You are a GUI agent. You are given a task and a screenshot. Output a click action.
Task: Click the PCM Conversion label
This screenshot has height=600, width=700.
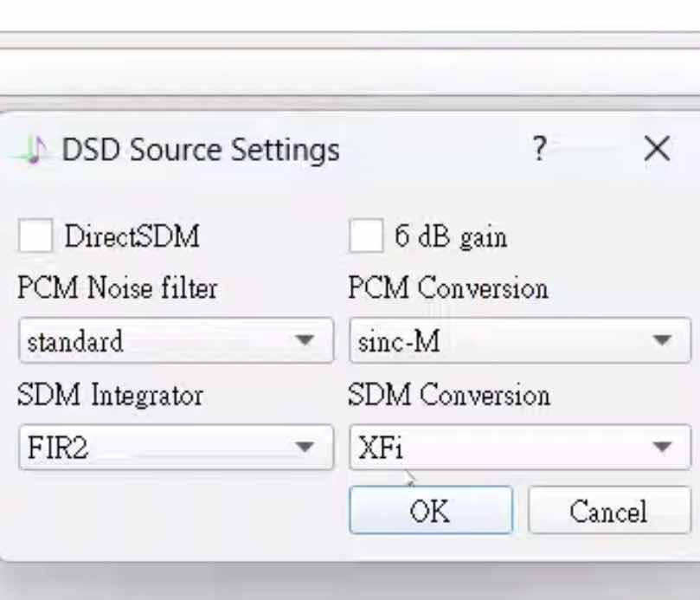(448, 288)
